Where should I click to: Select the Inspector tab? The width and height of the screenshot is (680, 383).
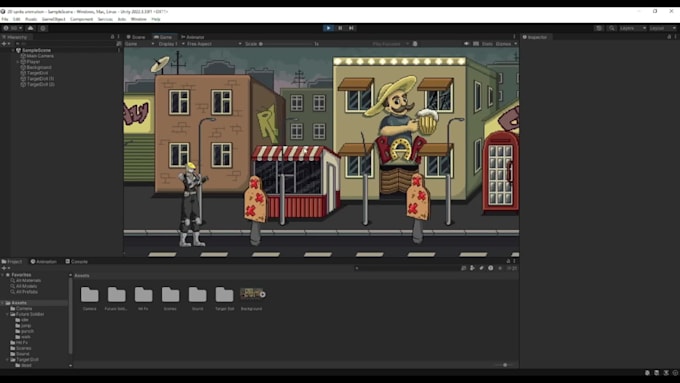coord(535,37)
